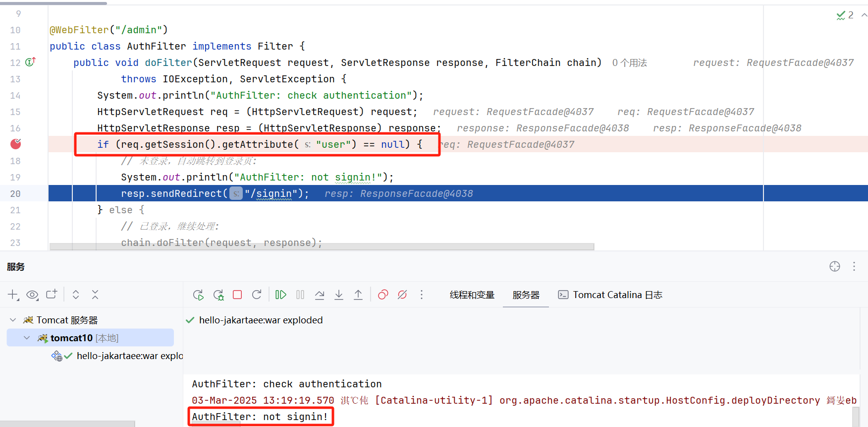
Task: Click the 'resp: ResponseFacade@4038' inline value on line 20
Action: tap(399, 193)
